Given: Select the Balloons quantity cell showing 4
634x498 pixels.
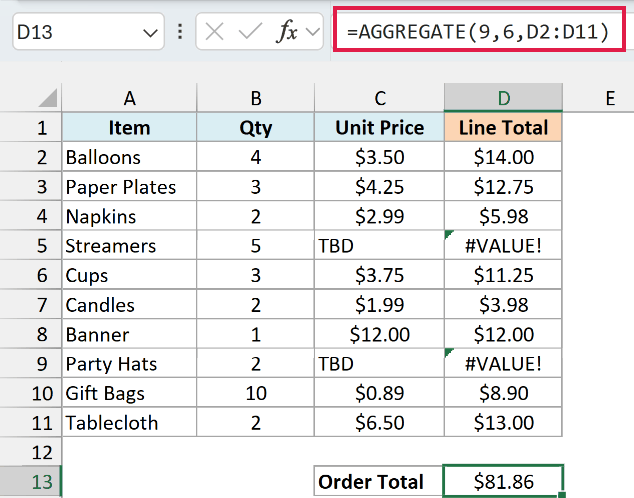Looking at the screenshot, I should pos(256,157).
